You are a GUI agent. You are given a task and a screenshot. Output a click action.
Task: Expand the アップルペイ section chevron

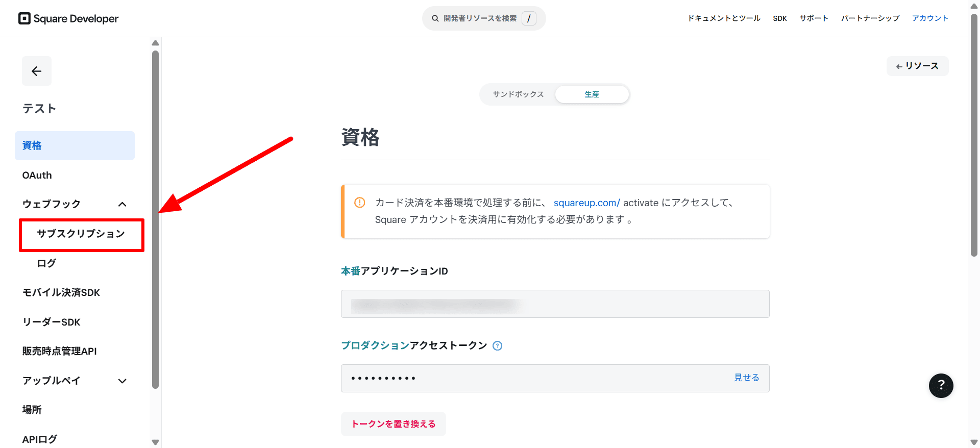click(x=122, y=381)
